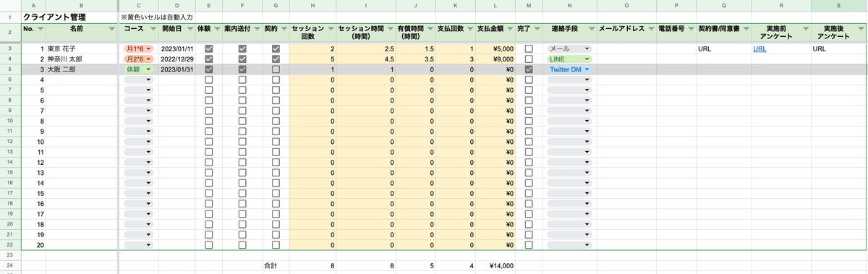
Task: Open the filter icon on 実施後アンケート header
Action: 861,29
